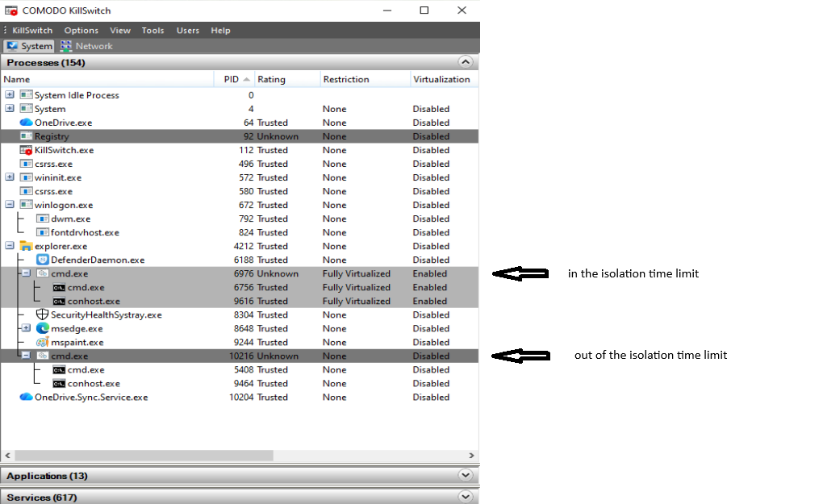
Task: Click the icon of cmd.exe PID 10216
Action: coord(43,356)
